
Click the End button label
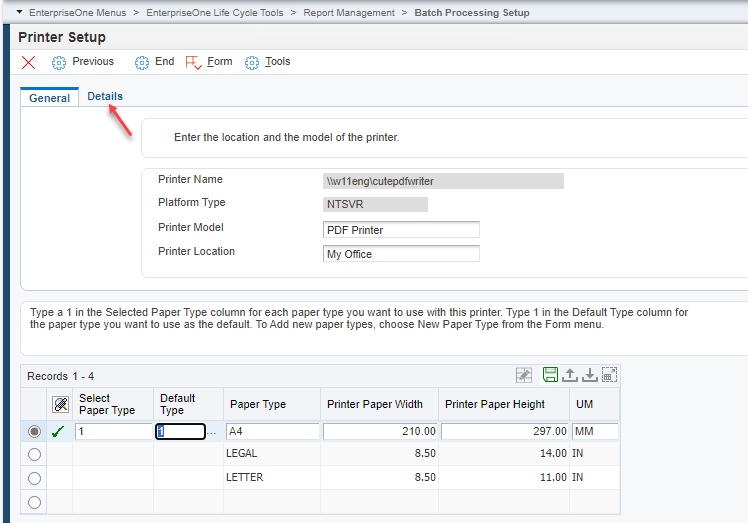click(165, 62)
